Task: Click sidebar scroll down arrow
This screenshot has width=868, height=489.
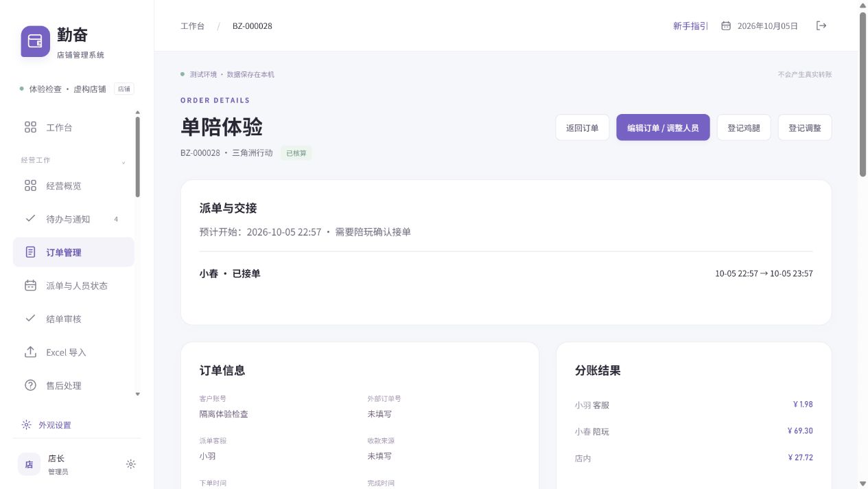Action: [137, 394]
